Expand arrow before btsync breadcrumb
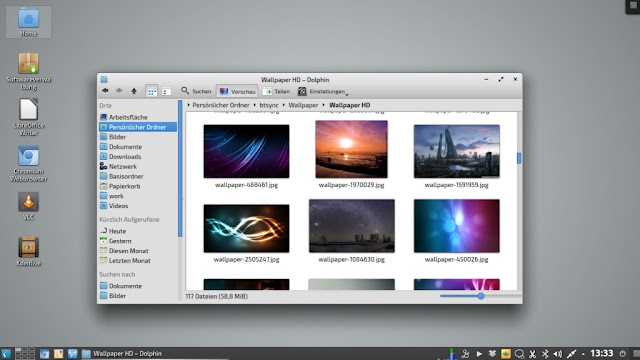This screenshot has height=360, width=640. tap(255, 105)
